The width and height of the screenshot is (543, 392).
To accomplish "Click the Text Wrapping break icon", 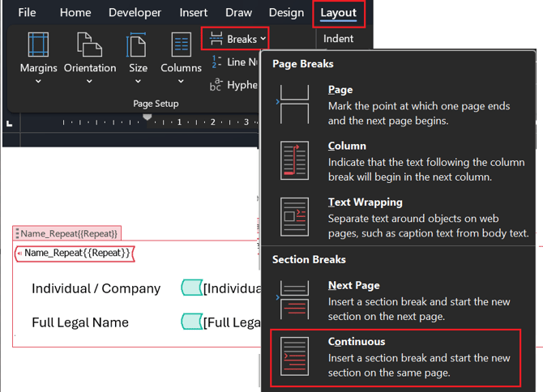I will pyautogui.click(x=294, y=216).
